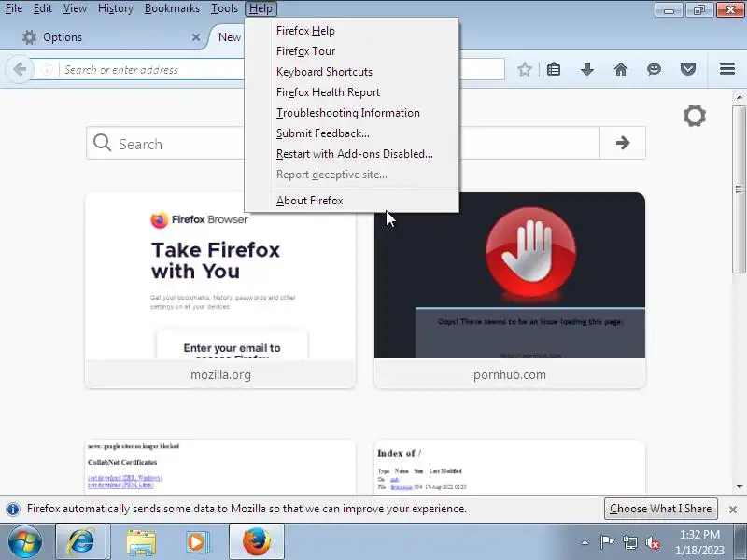The width and height of the screenshot is (747, 560).
Task: Go to the Home page icon
Action: (620, 69)
